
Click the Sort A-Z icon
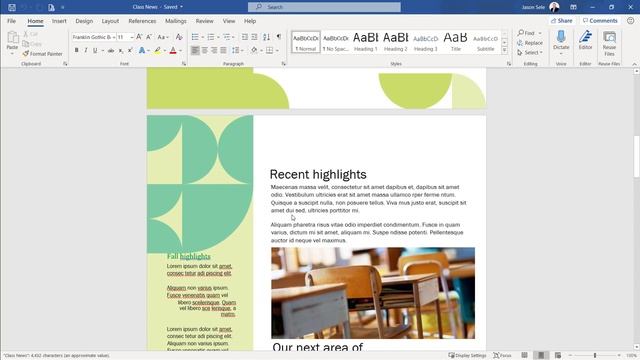click(x=267, y=37)
